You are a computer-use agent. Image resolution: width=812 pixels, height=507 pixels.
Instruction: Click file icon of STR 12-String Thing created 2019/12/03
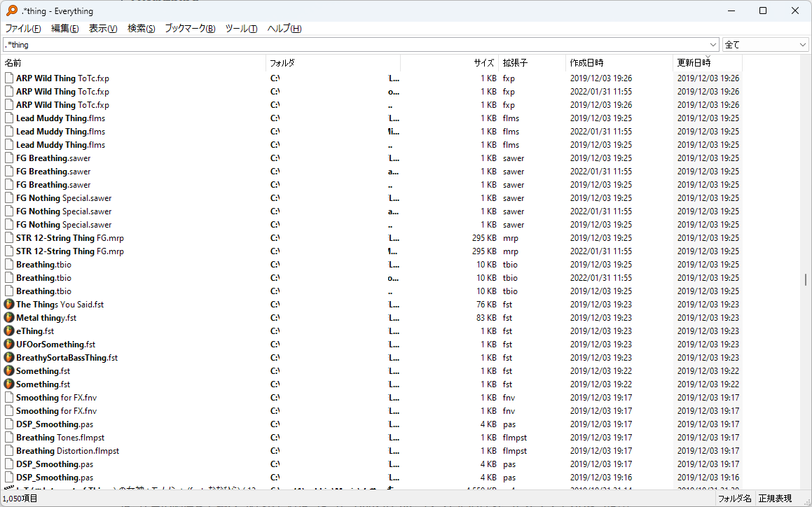tap(9, 238)
